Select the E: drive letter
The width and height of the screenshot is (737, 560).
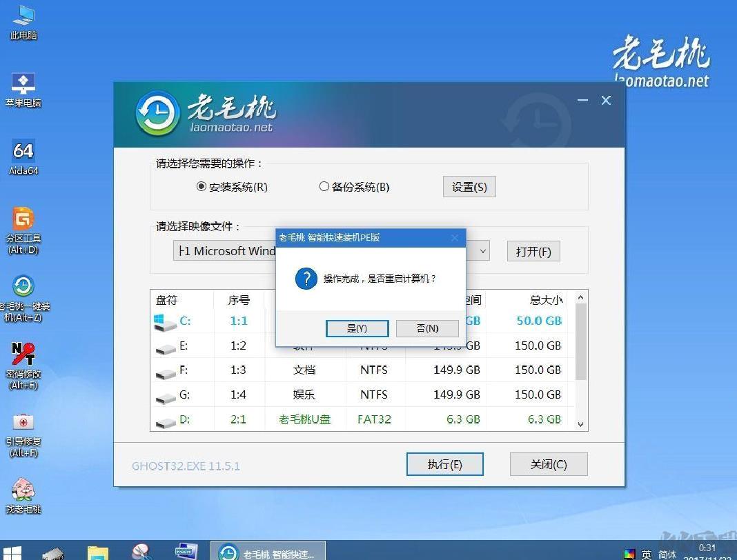[184, 346]
